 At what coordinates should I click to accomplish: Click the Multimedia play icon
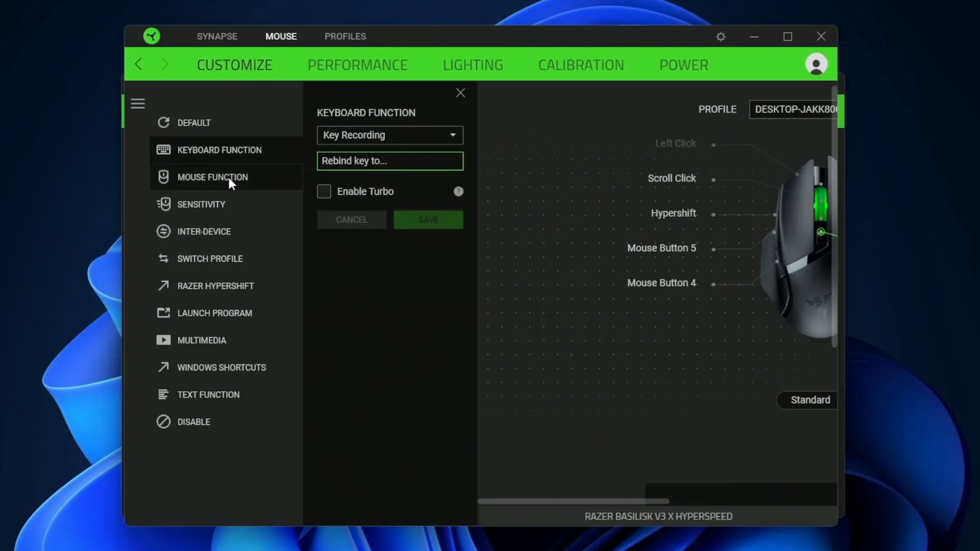click(163, 340)
